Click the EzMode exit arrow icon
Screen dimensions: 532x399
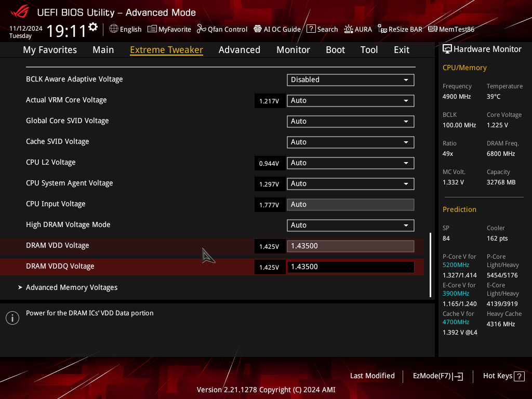coord(458,376)
